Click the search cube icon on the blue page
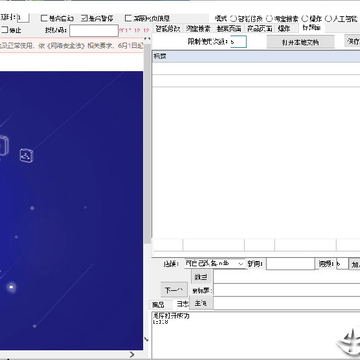The height and width of the screenshot is (360, 360). [26, 156]
